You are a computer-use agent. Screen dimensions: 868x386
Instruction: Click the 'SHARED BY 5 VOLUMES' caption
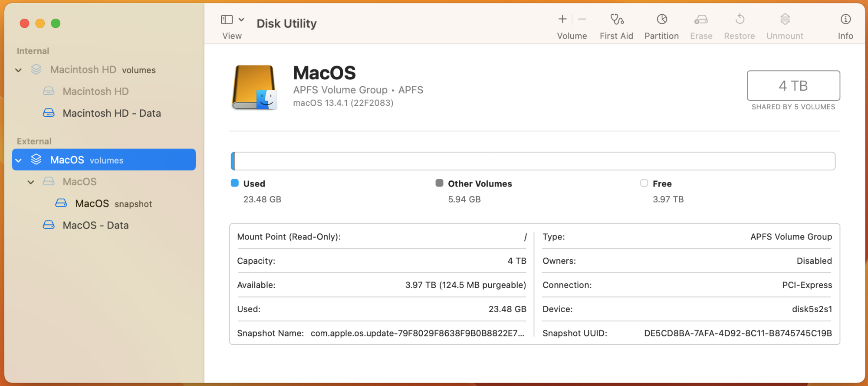point(793,107)
